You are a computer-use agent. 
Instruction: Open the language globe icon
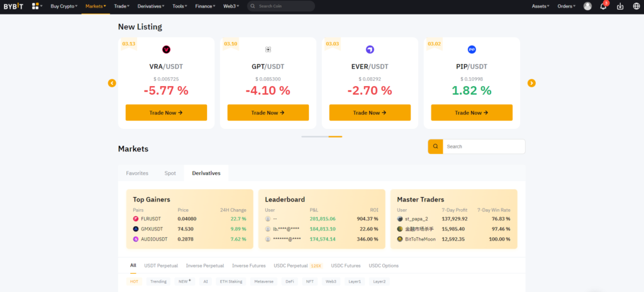click(x=636, y=6)
